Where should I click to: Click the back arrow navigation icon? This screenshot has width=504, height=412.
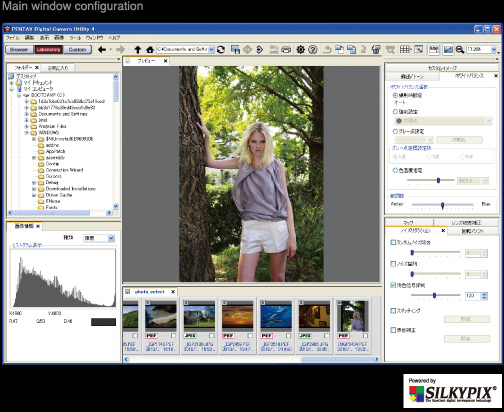pos(102,50)
